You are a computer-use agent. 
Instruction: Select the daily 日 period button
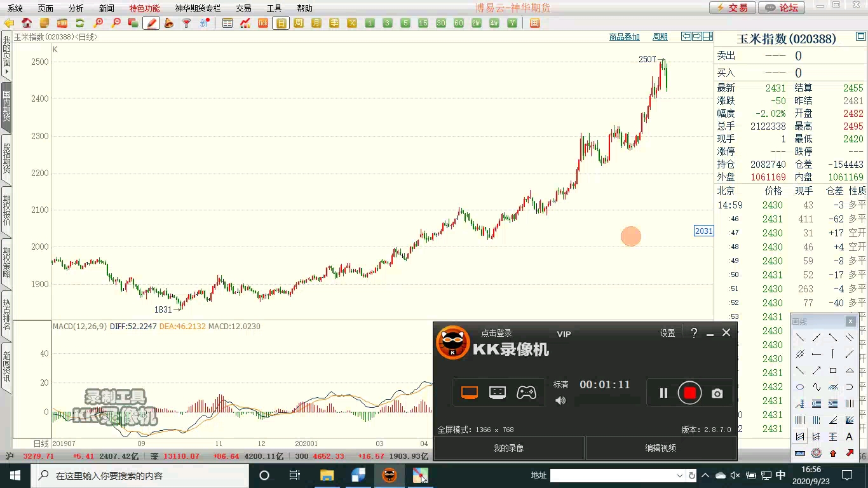tap(281, 23)
